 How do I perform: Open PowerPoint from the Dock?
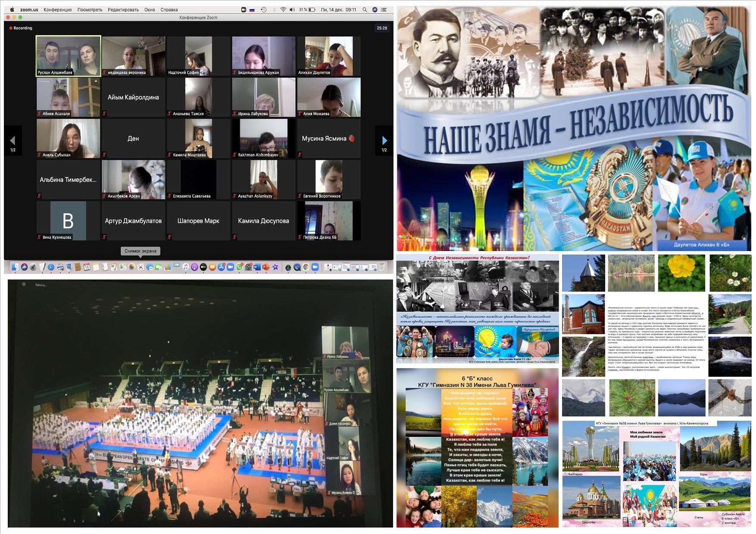coord(266,267)
